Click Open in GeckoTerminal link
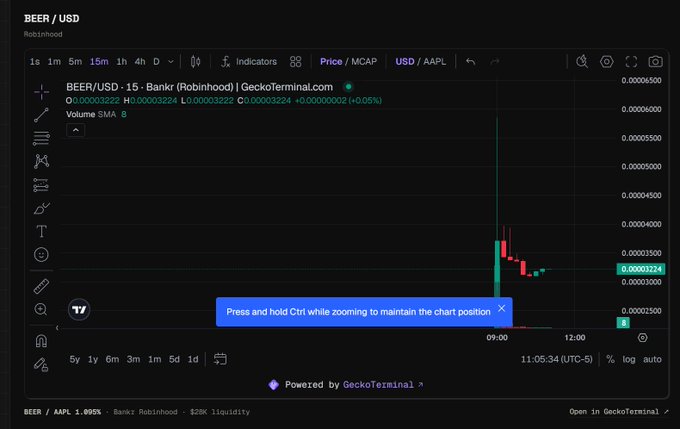680x429 pixels. pyautogui.click(x=619, y=412)
